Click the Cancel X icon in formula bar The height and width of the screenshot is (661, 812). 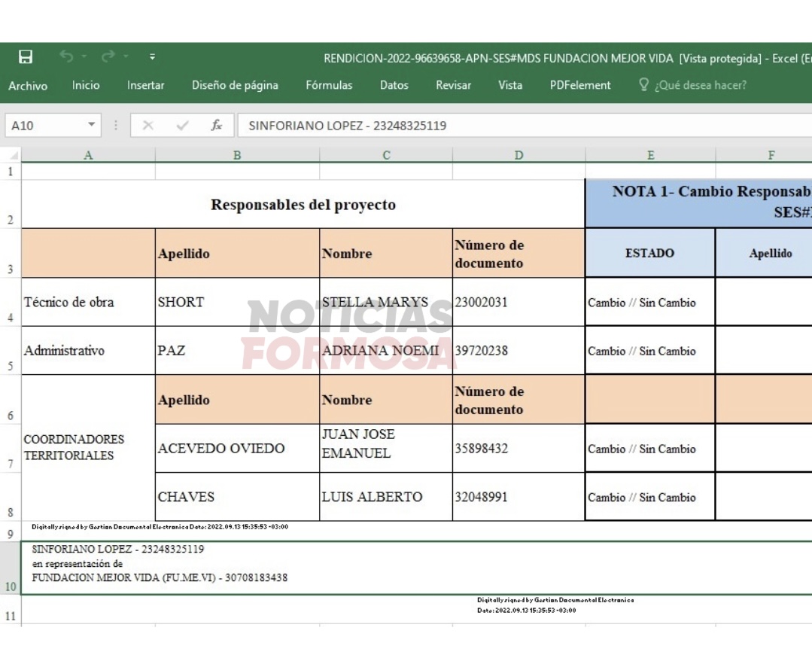pyautogui.click(x=148, y=126)
